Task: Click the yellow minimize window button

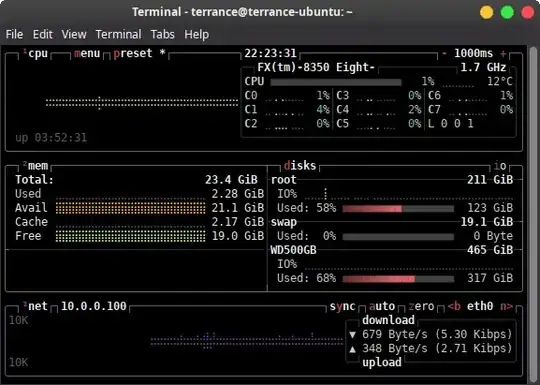Action: click(x=487, y=13)
